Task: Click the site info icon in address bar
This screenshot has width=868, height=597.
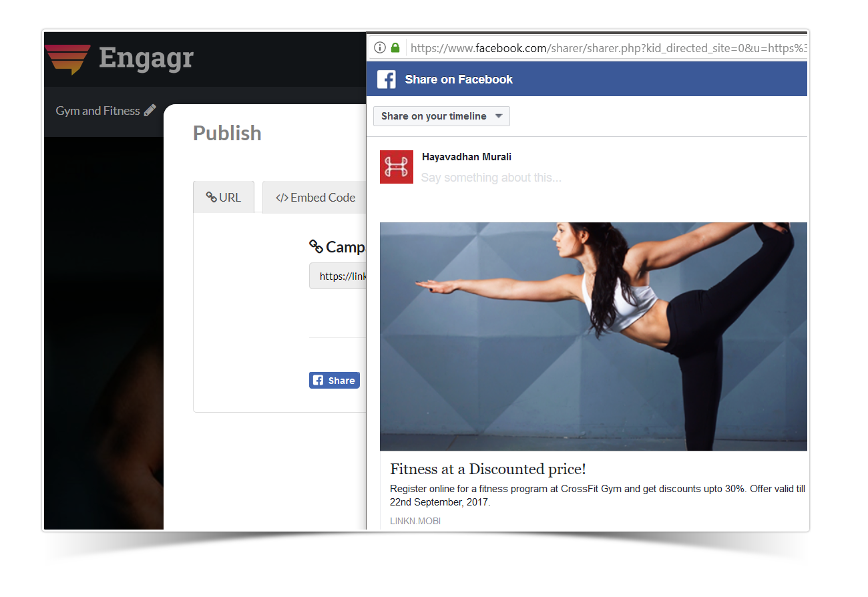Action: (379, 47)
